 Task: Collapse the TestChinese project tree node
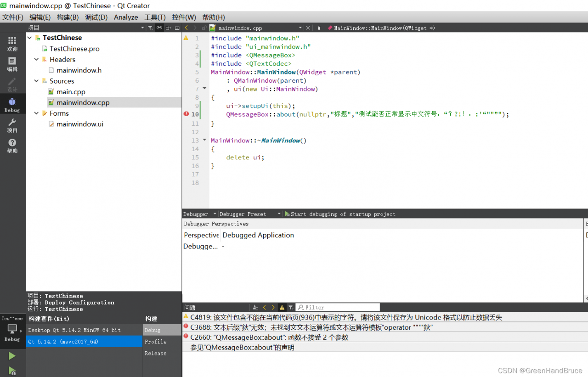click(30, 38)
